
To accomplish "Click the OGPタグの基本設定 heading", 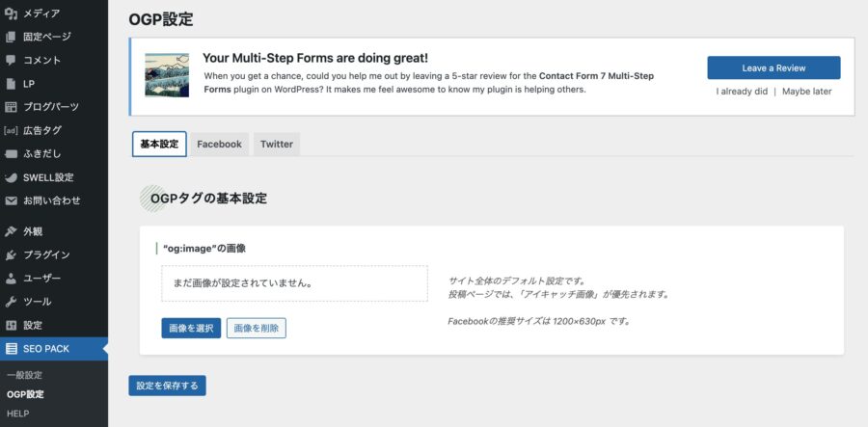I will pos(208,199).
